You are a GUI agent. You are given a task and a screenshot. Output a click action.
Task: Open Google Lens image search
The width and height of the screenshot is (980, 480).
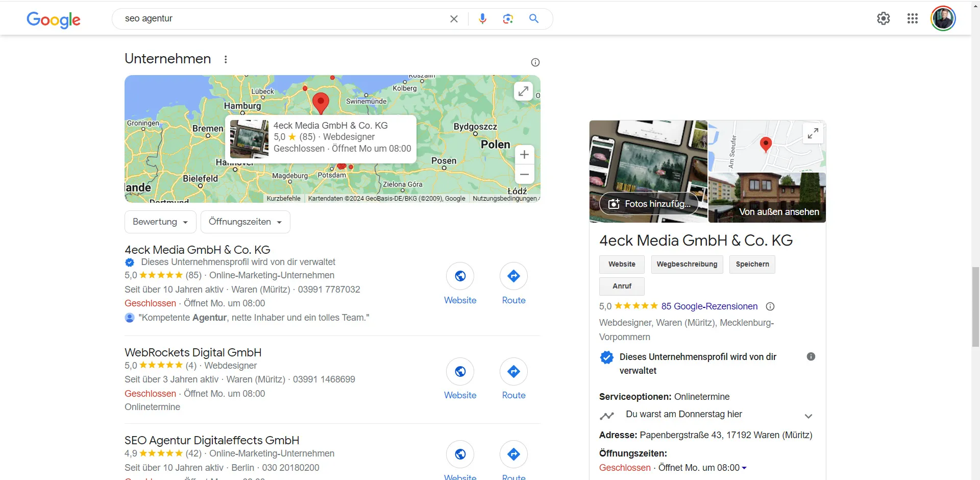(508, 19)
